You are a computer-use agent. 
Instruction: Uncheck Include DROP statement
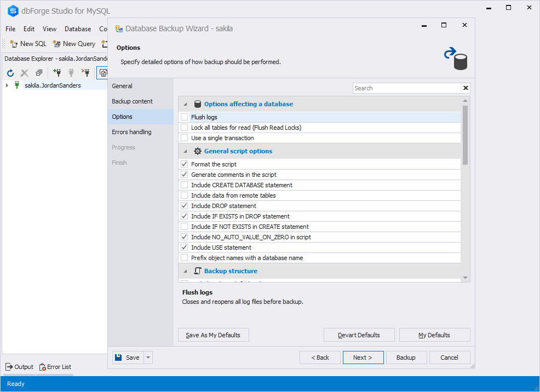pyautogui.click(x=185, y=206)
